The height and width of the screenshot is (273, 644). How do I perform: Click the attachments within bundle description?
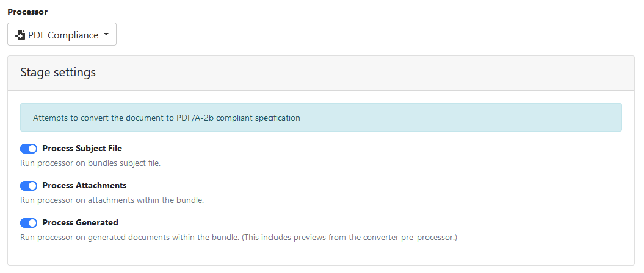pyautogui.click(x=112, y=200)
